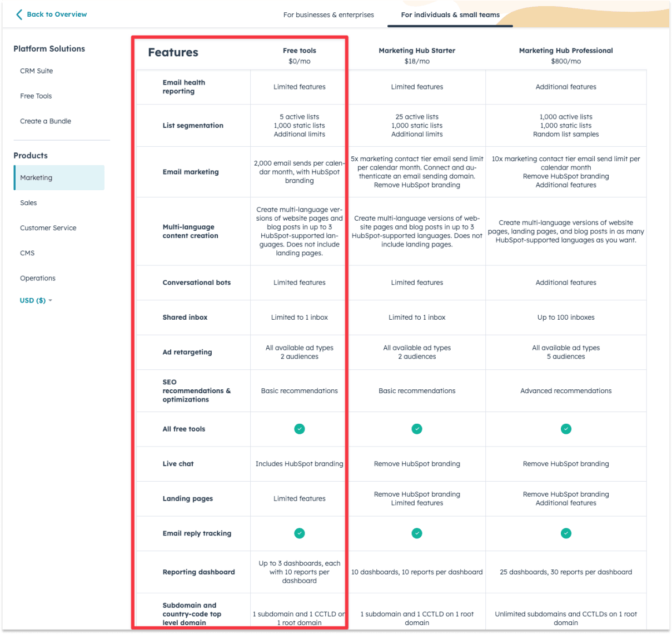Click Customer Service in Products list
Image resolution: width=672 pixels, height=634 pixels.
tap(48, 227)
